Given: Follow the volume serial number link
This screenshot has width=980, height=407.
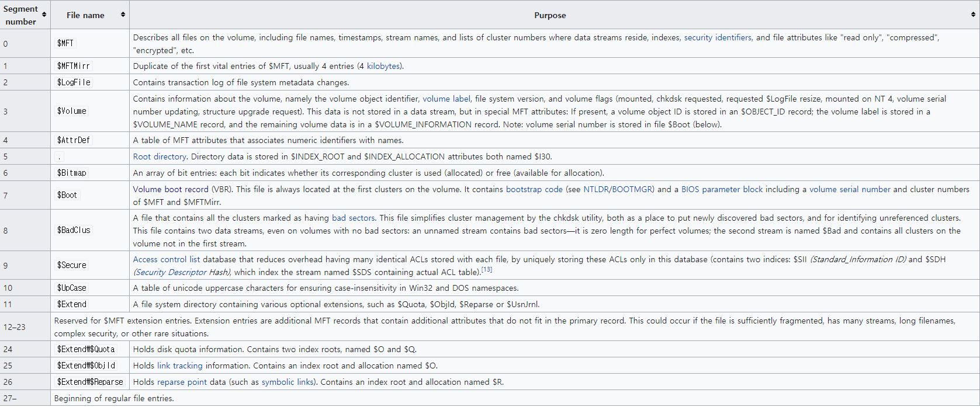Looking at the screenshot, I should pyautogui.click(x=850, y=189).
